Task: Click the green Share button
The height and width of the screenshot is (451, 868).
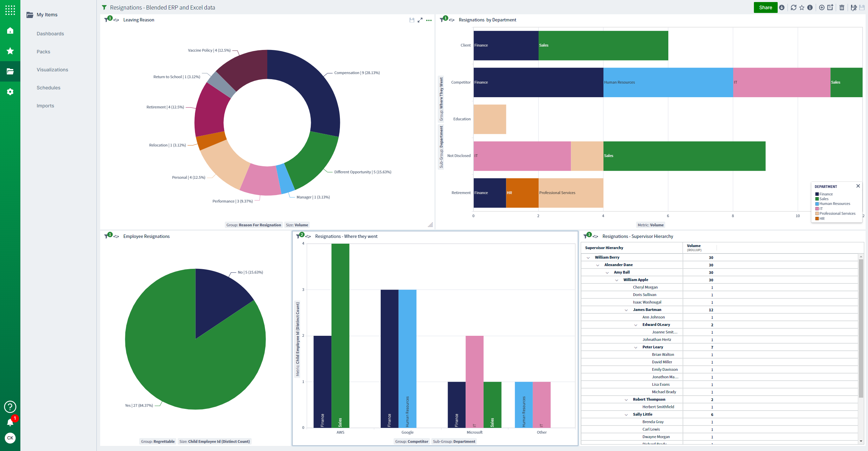Action: 765,7
